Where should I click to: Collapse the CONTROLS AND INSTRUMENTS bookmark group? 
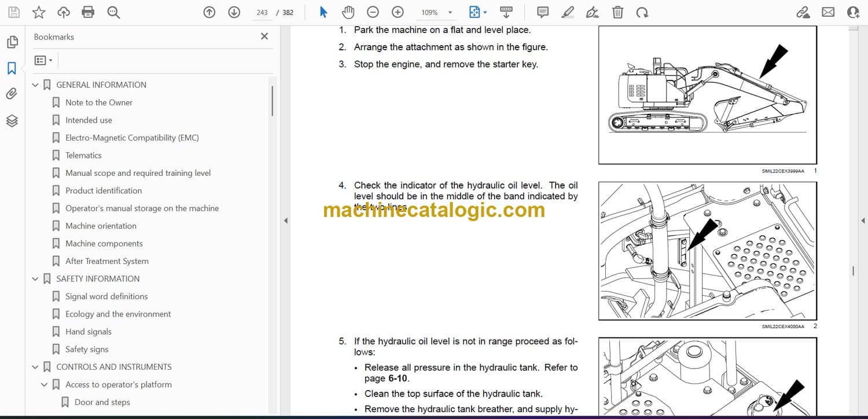tap(35, 367)
